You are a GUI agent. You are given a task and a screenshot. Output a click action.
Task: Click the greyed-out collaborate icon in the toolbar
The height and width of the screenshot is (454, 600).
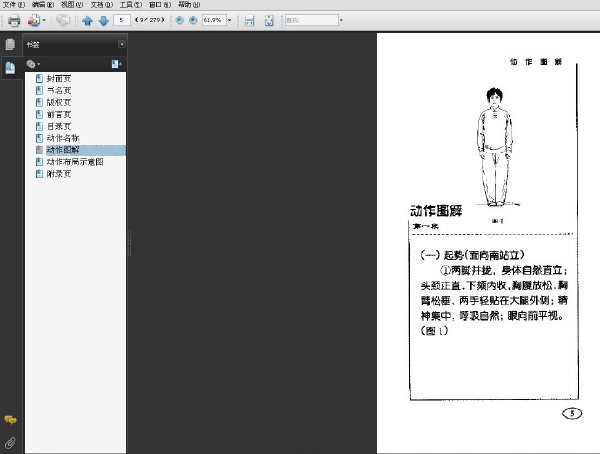coord(63,20)
